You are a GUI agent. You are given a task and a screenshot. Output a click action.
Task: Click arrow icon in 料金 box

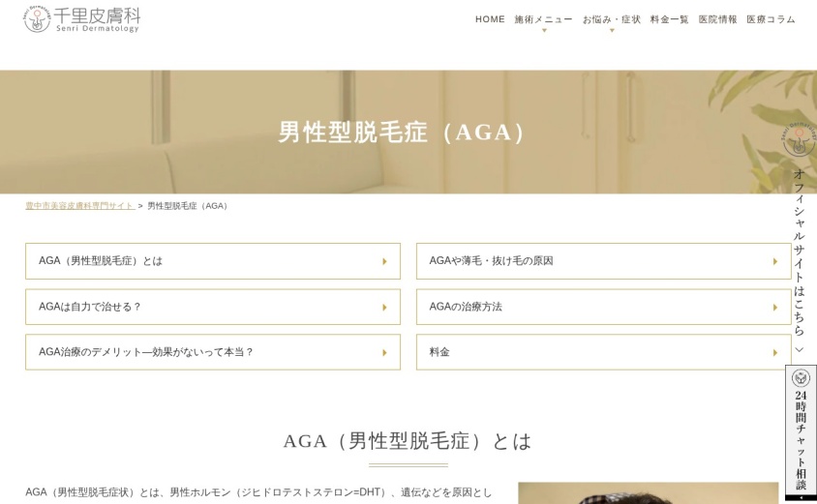775,352
